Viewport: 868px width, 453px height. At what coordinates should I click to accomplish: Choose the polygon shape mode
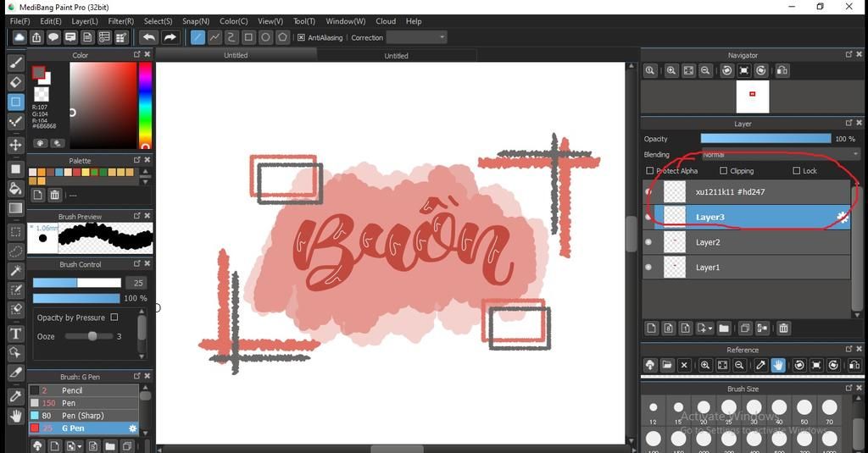[x=283, y=37]
